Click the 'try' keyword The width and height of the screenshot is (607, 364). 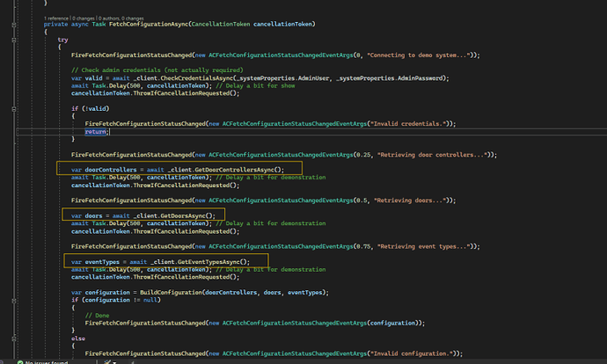(62, 40)
